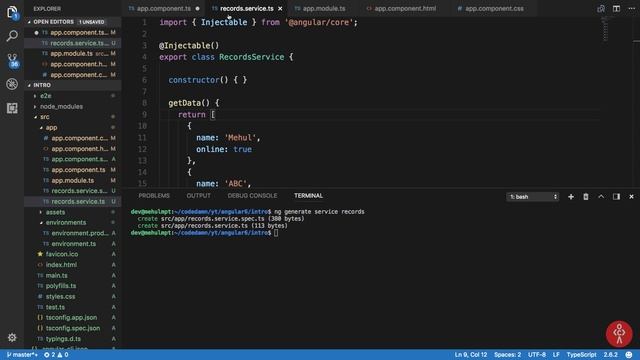Select the Terminal panel tab
This screenshot has height=360, width=640.
coord(308,196)
